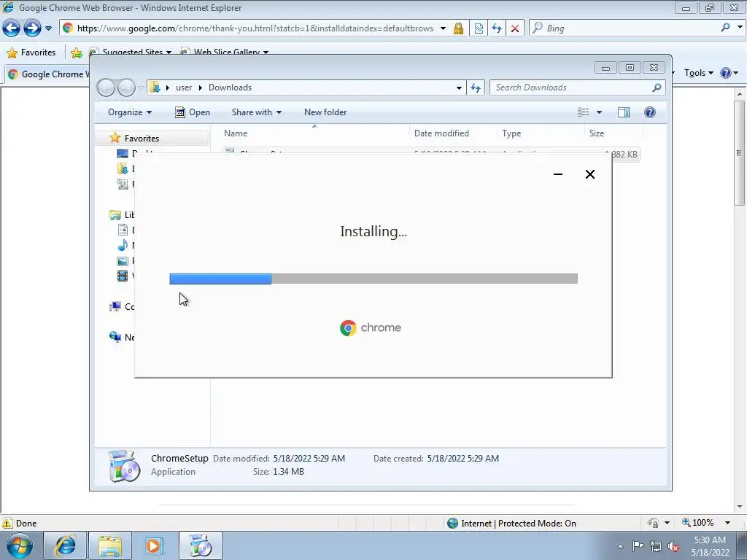Click 'user' in the Explorer breadcrumb

[x=184, y=87]
